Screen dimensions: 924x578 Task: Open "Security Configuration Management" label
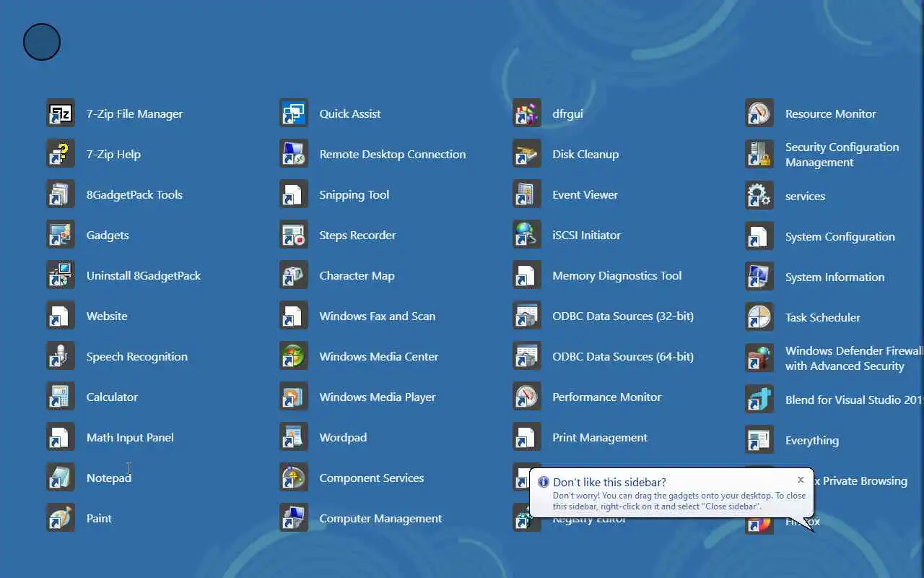pyautogui.click(x=842, y=155)
